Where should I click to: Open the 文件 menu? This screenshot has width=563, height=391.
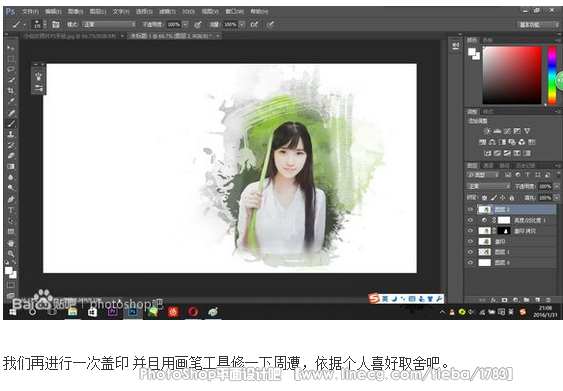pos(30,11)
